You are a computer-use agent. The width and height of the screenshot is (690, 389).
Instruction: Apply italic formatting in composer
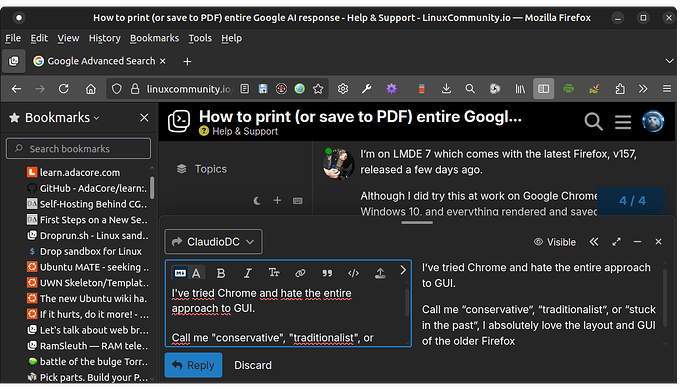(x=248, y=274)
